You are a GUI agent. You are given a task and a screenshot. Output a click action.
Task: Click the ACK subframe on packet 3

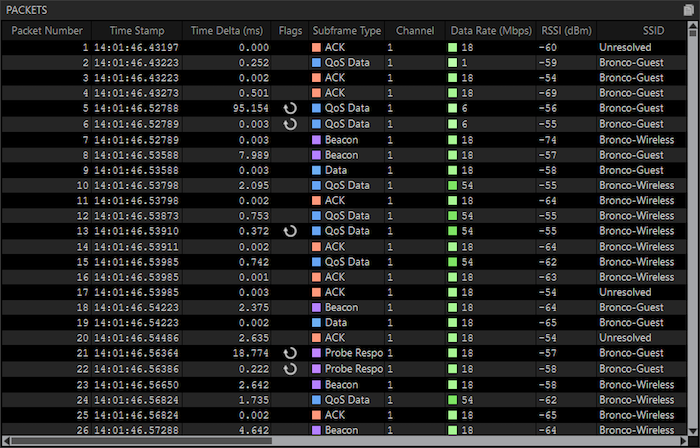pos(335,78)
